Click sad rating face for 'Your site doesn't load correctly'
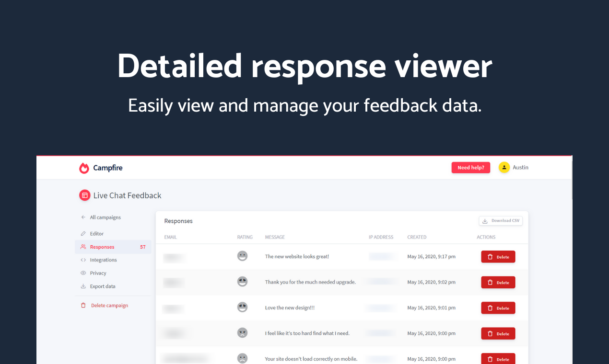 243,358
